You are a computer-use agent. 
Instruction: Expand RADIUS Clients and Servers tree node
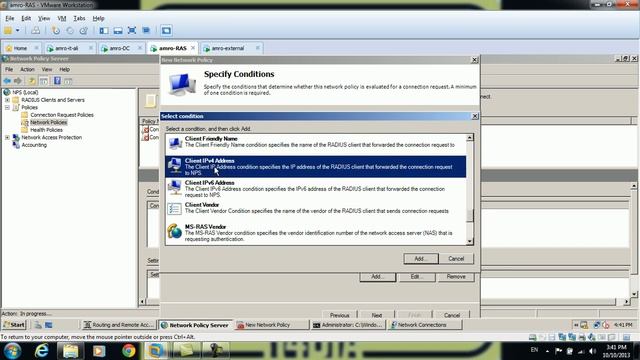(x=7, y=100)
